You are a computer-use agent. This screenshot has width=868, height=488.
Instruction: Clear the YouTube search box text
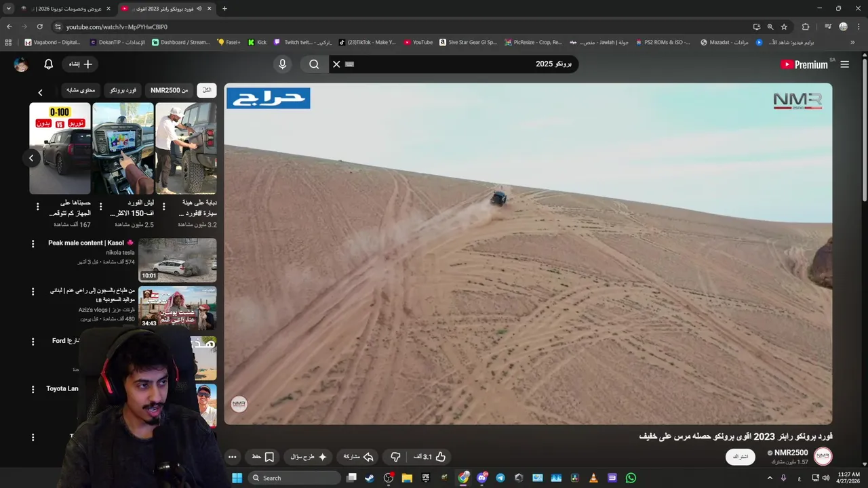[x=336, y=64]
